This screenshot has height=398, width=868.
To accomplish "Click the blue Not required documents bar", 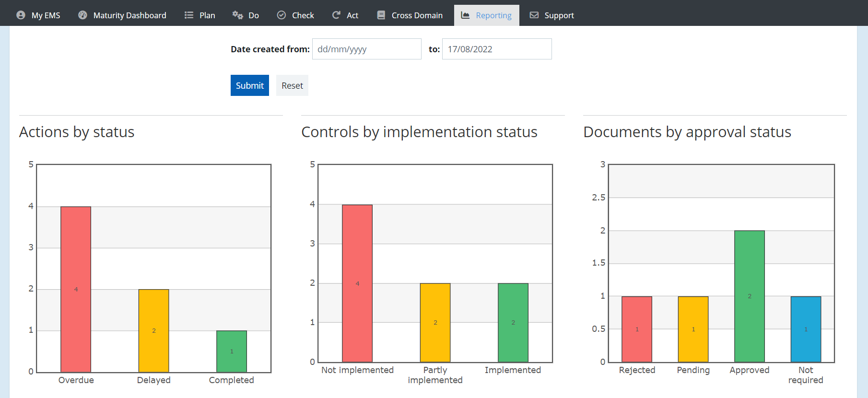I will click(806, 329).
